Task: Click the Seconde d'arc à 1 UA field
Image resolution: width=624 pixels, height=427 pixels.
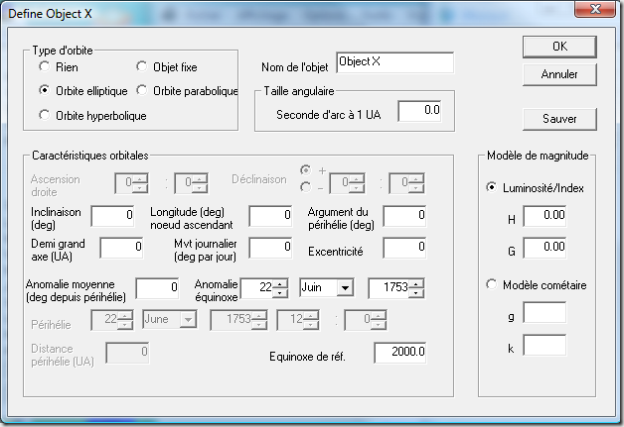Action: pyautogui.click(x=419, y=110)
